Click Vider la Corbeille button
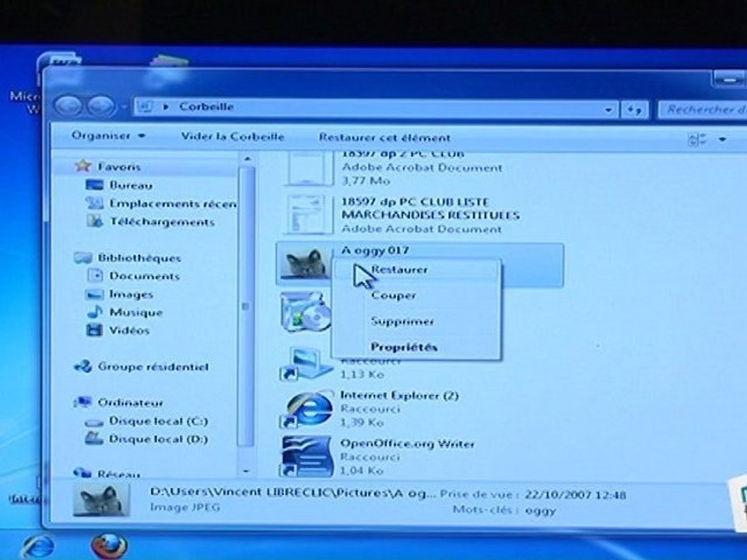Screen dimensions: 747x560 click(x=233, y=137)
